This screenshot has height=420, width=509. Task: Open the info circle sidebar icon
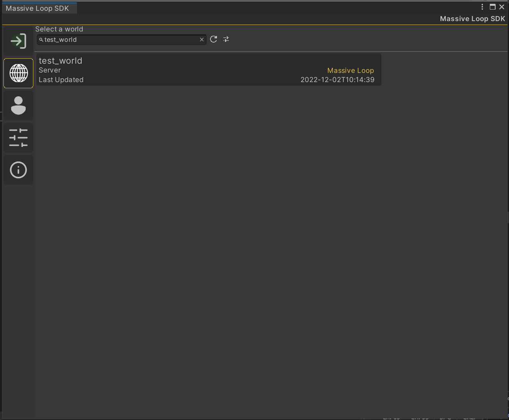(18, 170)
